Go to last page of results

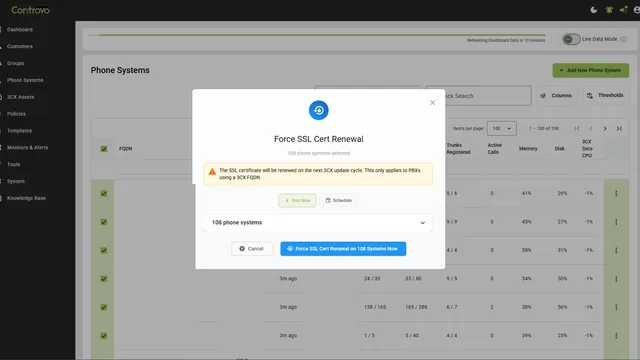619,129
